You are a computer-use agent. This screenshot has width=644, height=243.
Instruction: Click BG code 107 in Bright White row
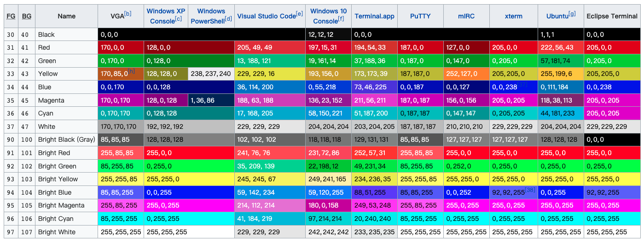point(27,232)
